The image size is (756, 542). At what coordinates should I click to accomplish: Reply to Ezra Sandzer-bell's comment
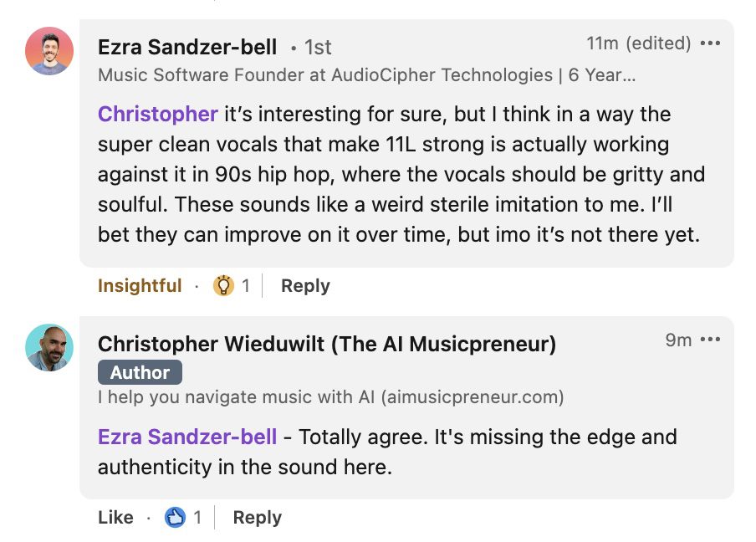tap(305, 286)
